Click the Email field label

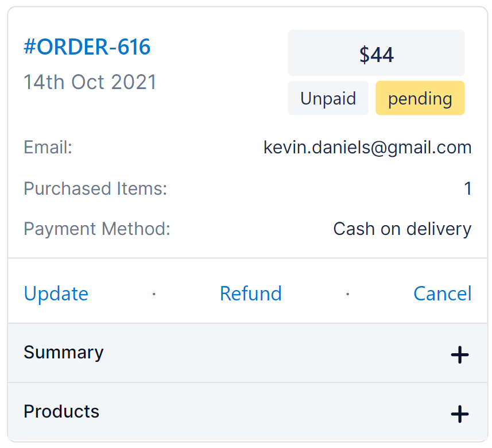(48, 148)
